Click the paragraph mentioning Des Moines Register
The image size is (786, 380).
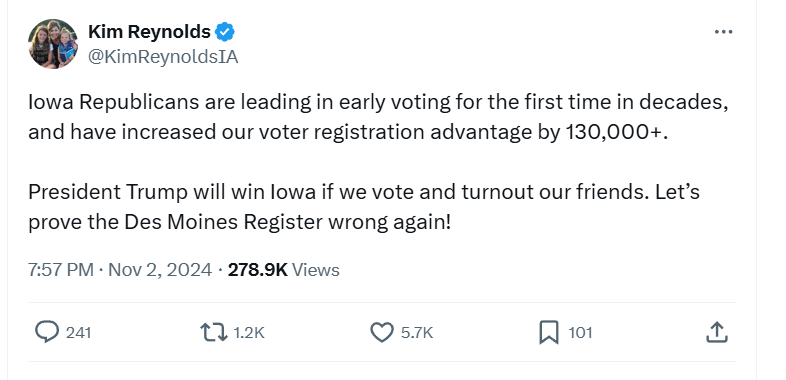(364, 207)
